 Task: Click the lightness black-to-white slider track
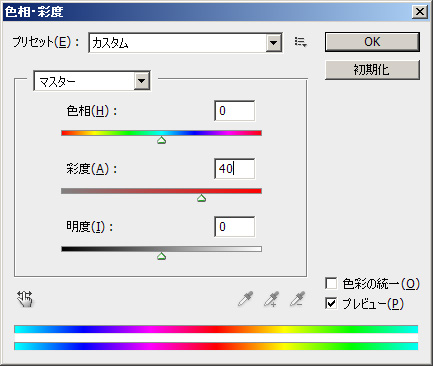tap(162, 249)
